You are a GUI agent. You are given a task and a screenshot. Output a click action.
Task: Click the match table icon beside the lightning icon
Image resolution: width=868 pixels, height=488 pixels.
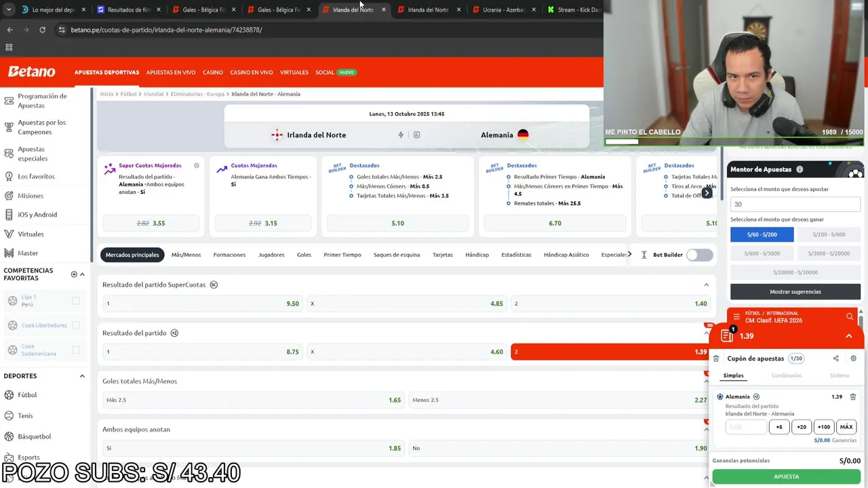click(x=416, y=135)
